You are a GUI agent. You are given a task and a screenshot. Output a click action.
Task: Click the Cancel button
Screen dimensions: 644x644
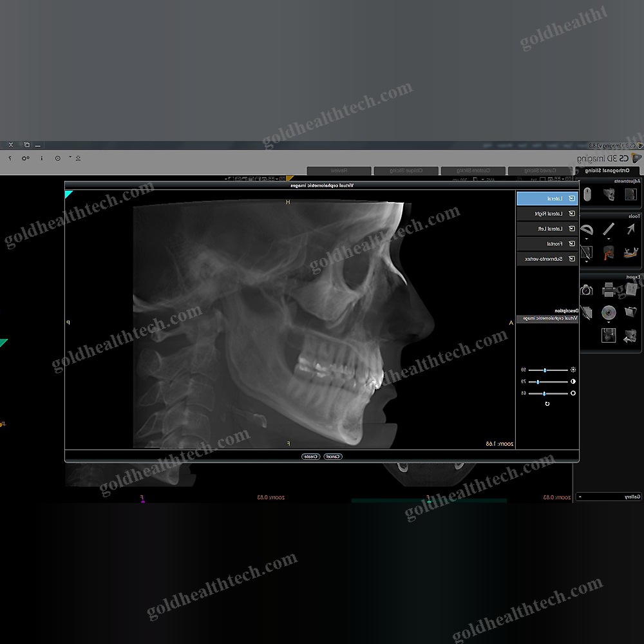(x=333, y=457)
